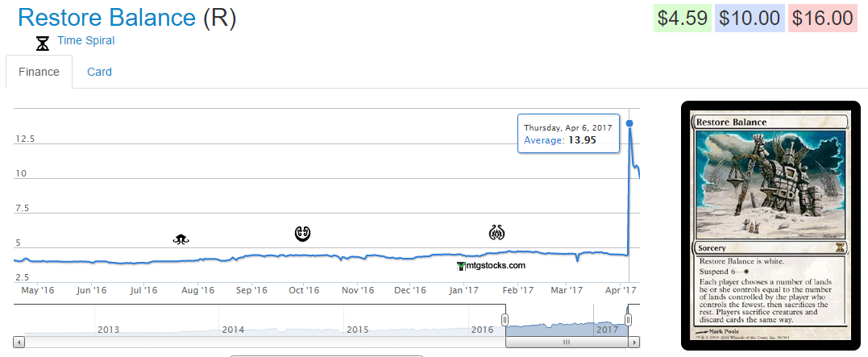Click the Eldritch Moon set symbol on chart
The image size is (868, 357).
tap(181, 239)
